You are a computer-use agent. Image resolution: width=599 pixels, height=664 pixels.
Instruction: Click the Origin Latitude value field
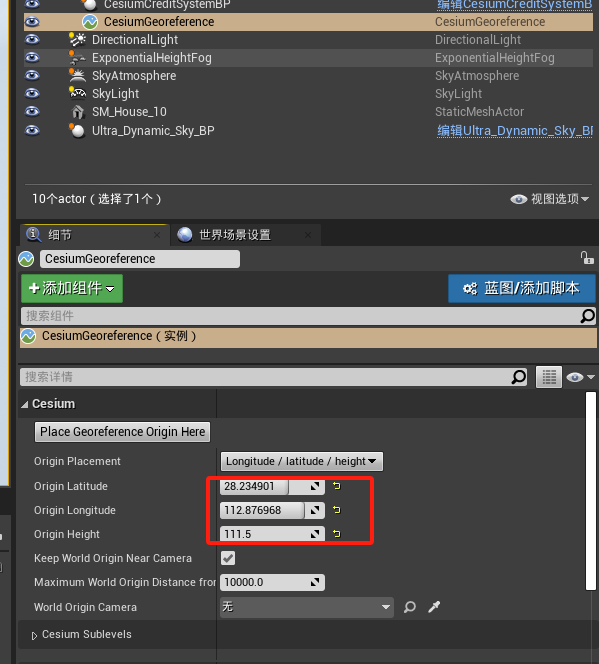pos(272,486)
